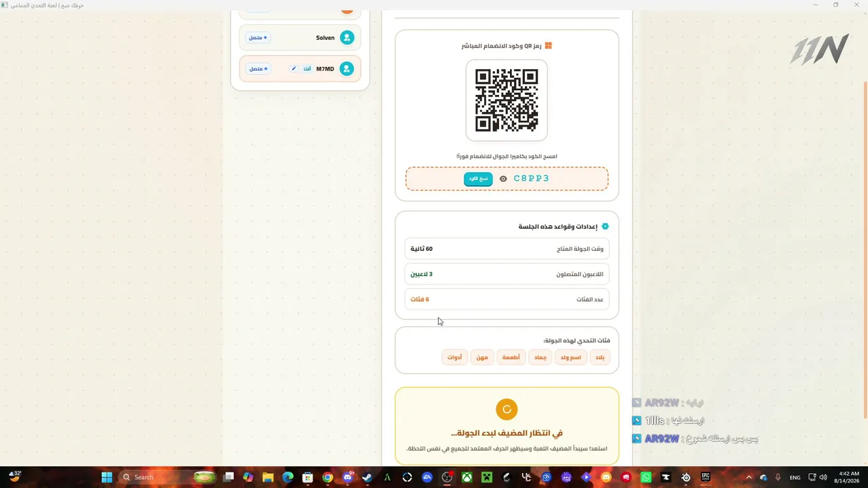Toggle the eye icon to hide code C8PP3
Image resolution: width=868 pixels, height=488 pixels.
(503, 179)
